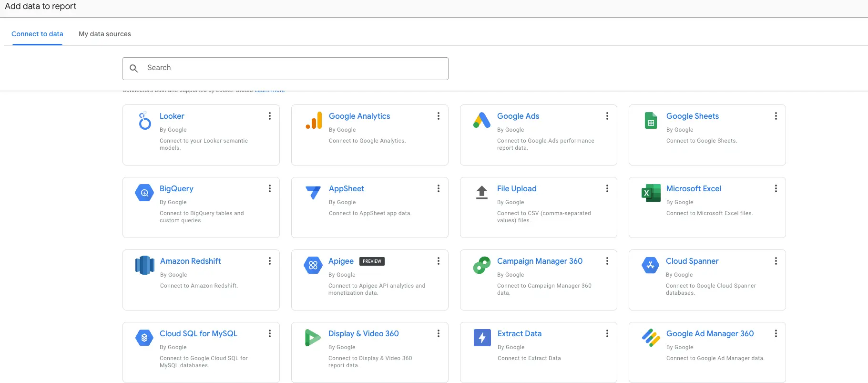Open more options for File Upload
The image size is (868, 383).
[x=607, y=188]
